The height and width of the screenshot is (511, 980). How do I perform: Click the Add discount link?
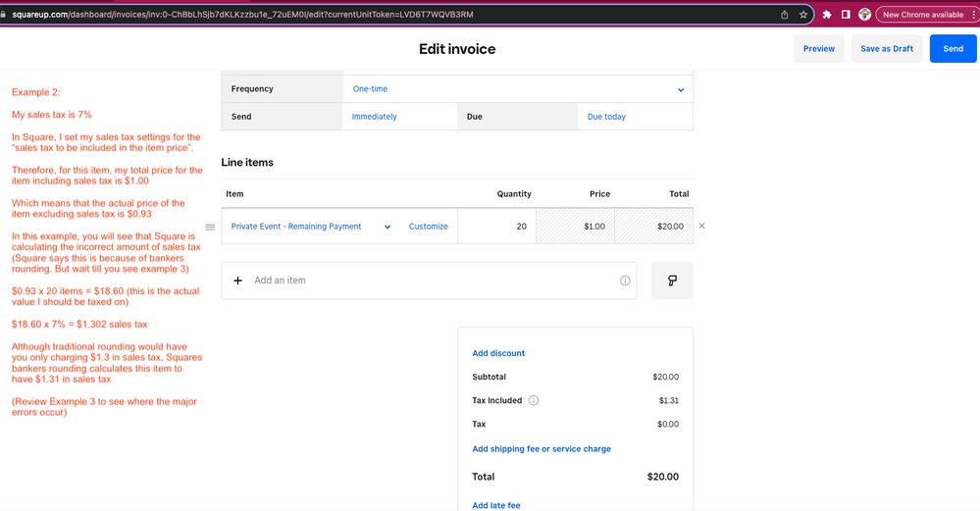click(498, 353)
